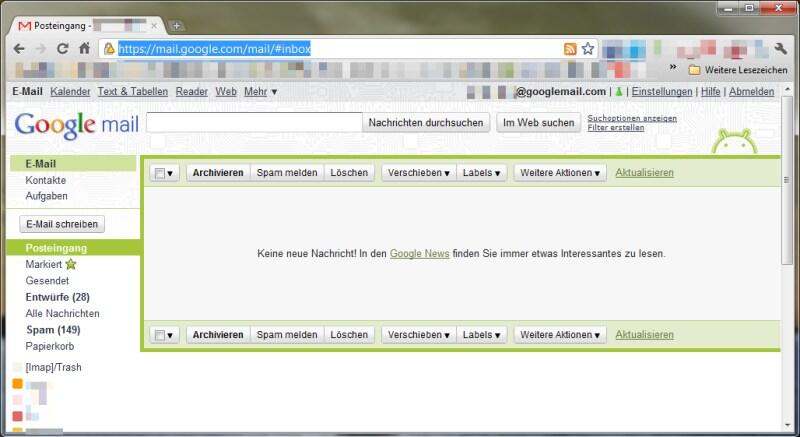Open the top selection dropdown arrow
Image resolution: width=800 pixels, height=437 pixels.
pyautogui.click(x=170, y=174)
